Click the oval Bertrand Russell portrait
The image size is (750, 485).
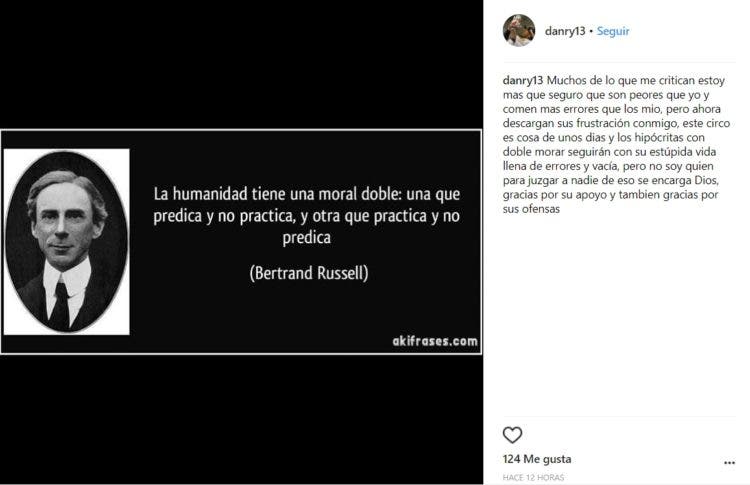pos(66,242)
